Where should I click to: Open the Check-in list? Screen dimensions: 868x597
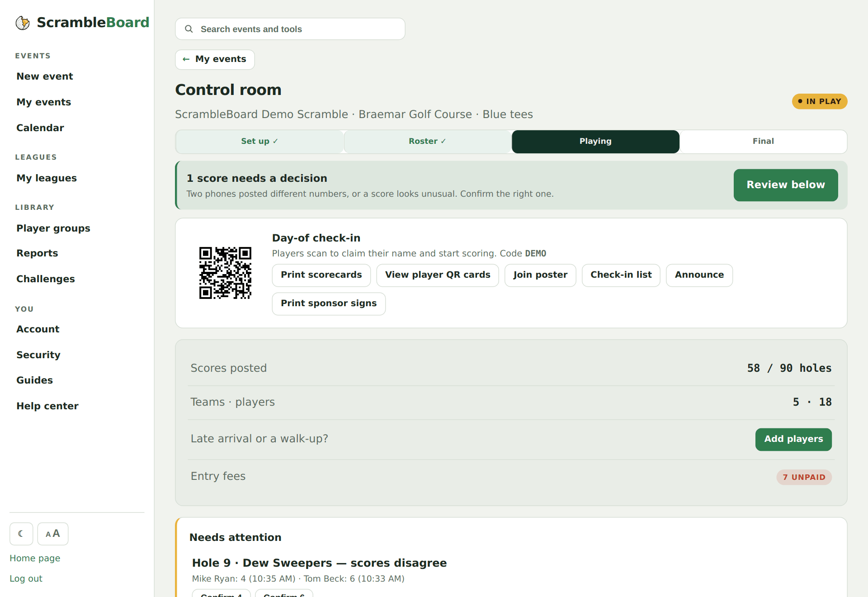621,275
